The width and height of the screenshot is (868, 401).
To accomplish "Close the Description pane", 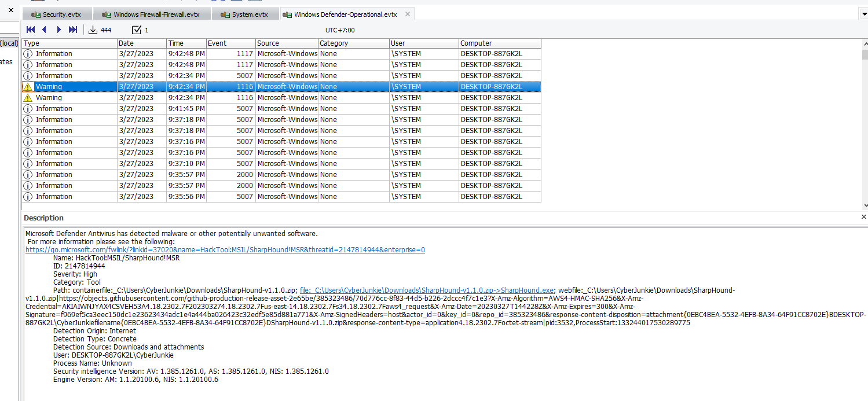I will pyautogui.click(x=863, y=217).
